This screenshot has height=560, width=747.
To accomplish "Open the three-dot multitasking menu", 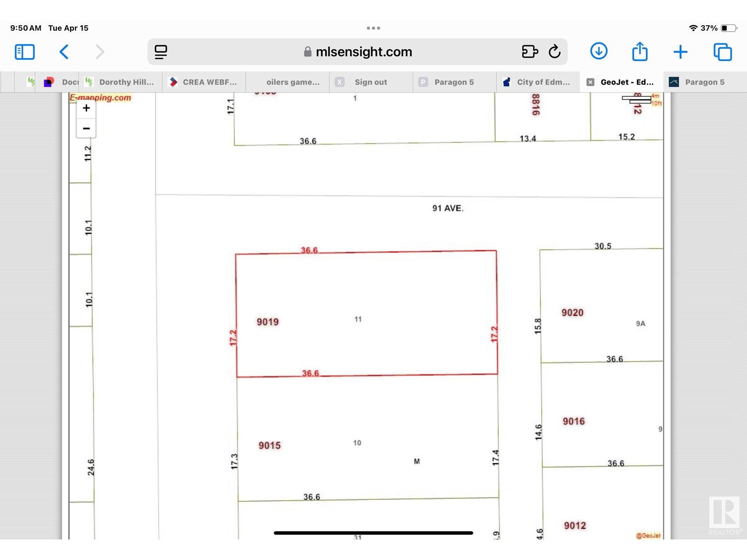I will [x=373, y=28].
